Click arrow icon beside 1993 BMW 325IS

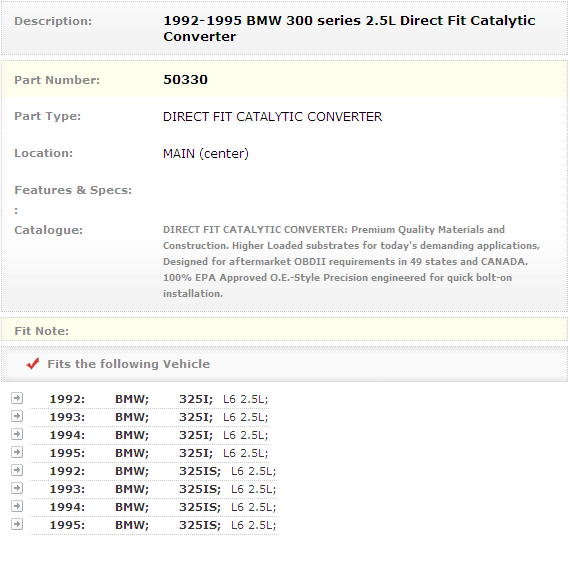(17, 488)
